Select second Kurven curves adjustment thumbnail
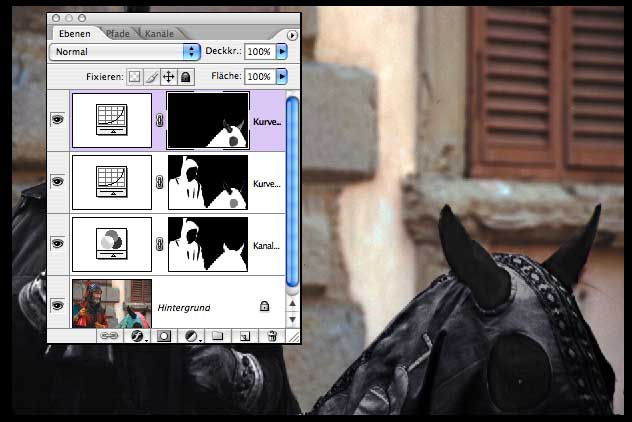 tap(112, 183)
